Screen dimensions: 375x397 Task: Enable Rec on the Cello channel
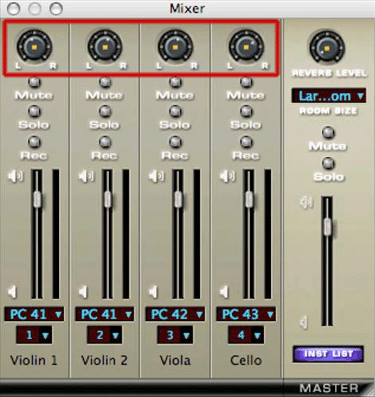coord(246,142)
